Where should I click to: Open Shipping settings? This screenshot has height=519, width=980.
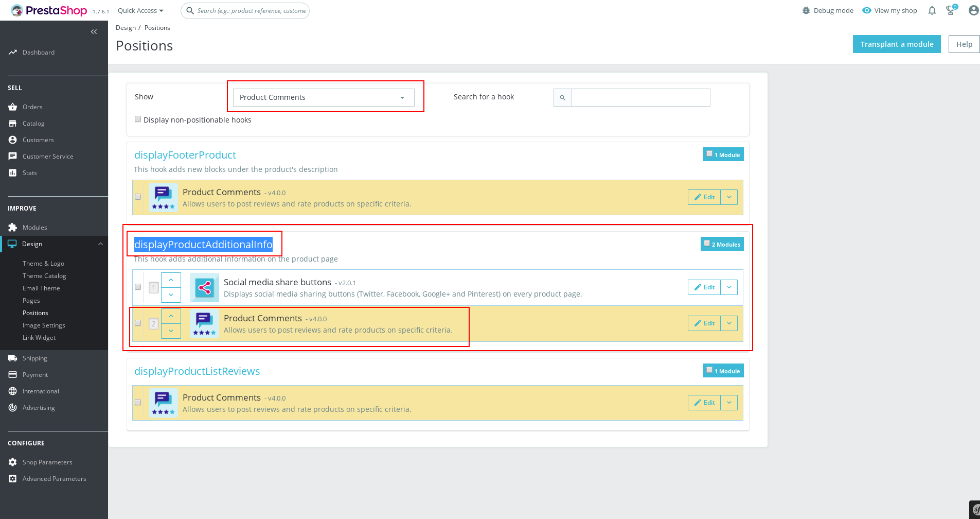tap(35, 358)
